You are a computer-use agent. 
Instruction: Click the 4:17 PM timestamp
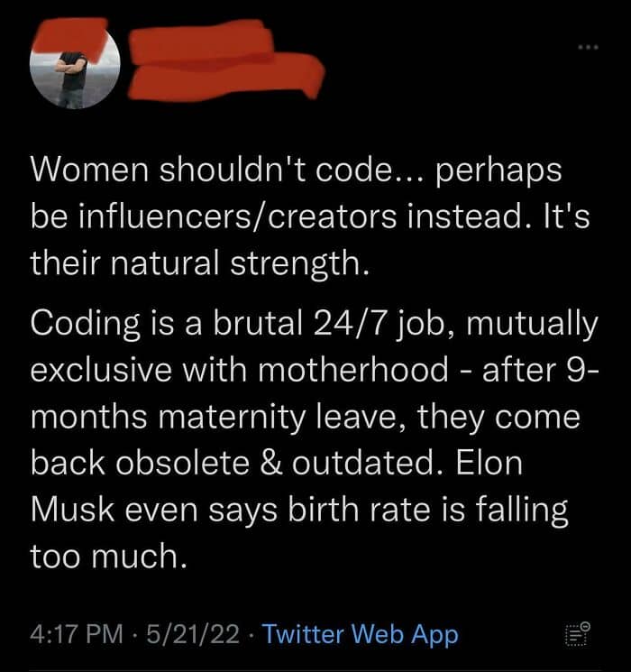[x=77, y=634]
